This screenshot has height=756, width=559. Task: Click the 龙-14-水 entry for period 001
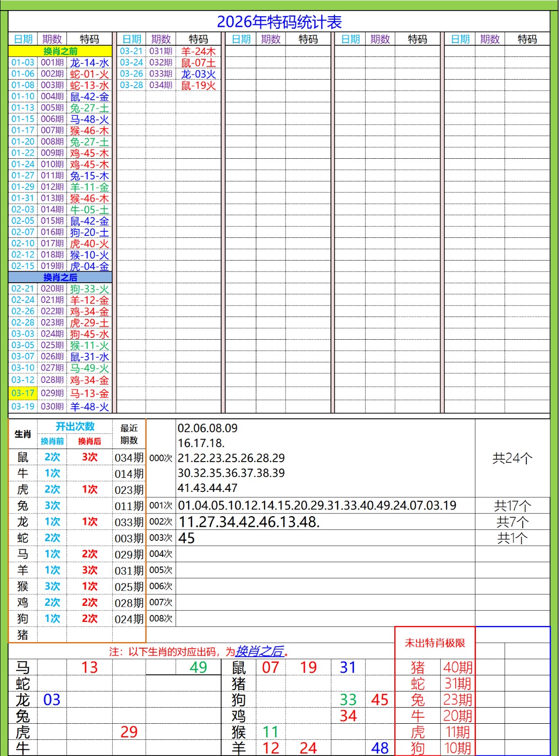89,63
